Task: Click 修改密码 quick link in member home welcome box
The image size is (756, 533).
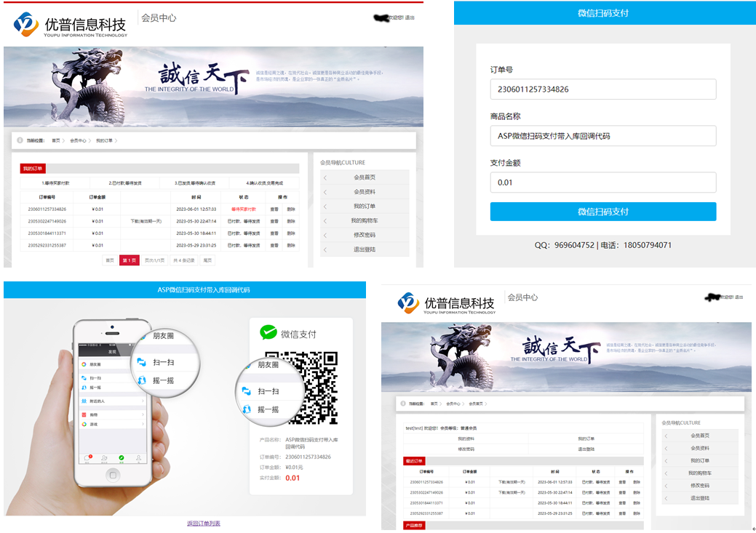Action: click(x=466, y=449)
